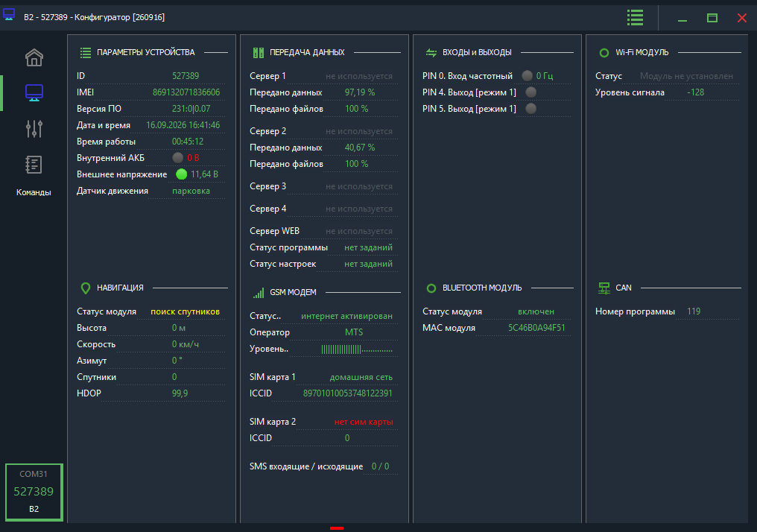The height and width of the screenshot is (532, 757).
Task: Click the Параметры устройства list icon
Action: [x=86, y=53]
